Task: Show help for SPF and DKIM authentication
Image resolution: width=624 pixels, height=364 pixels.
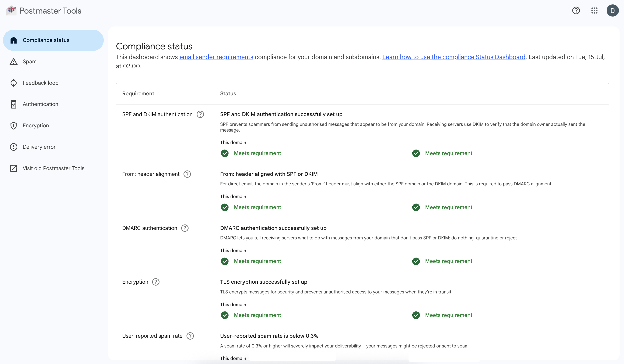Action: click(200, 114)
